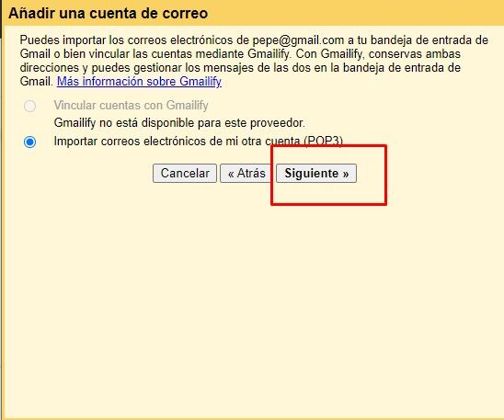This screenshot has width=504, height=420.
Task: Click 'Con Gmailify, conservas ambas' in the description
Action: (378, 54)
